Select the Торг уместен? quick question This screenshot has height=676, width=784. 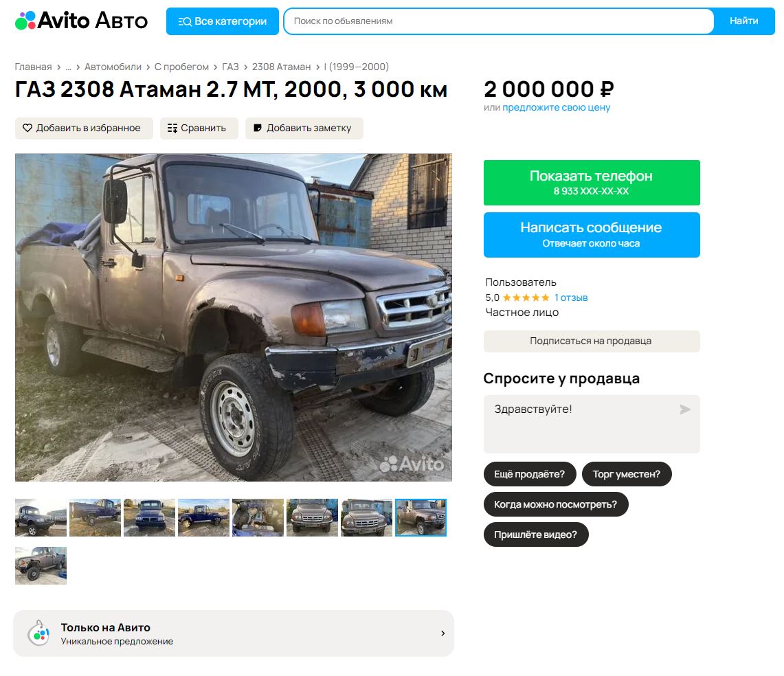point(627,474)
